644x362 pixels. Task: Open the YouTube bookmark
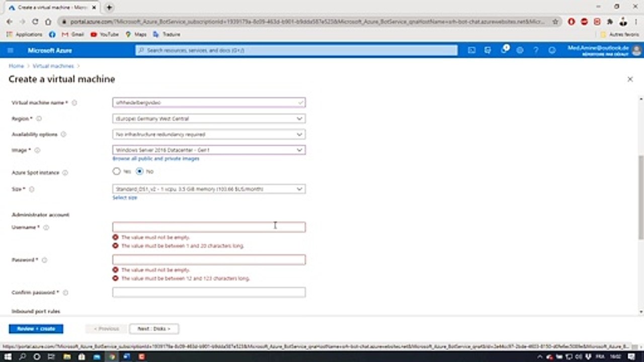(105, 35)
